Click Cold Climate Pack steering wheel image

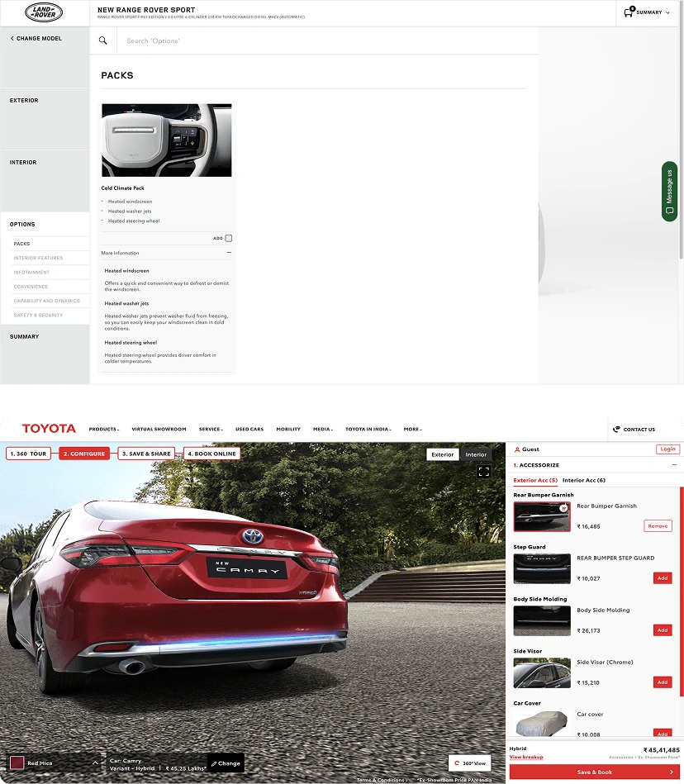pyautogui.click(x=167, y=140)
